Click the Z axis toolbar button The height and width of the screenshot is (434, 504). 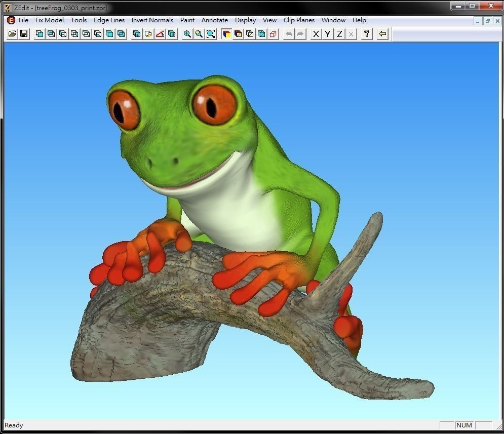coord(339,34)
